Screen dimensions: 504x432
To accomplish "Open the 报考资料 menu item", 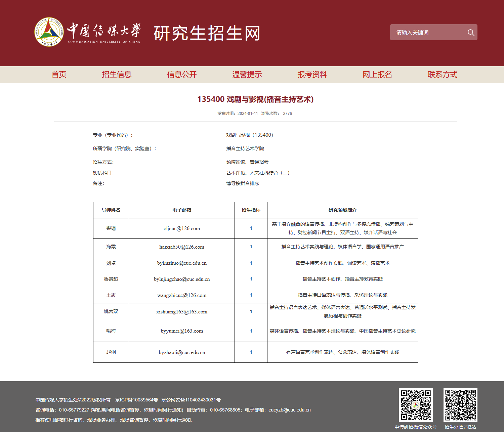I will pyautogui.click(x=312, y=75).
